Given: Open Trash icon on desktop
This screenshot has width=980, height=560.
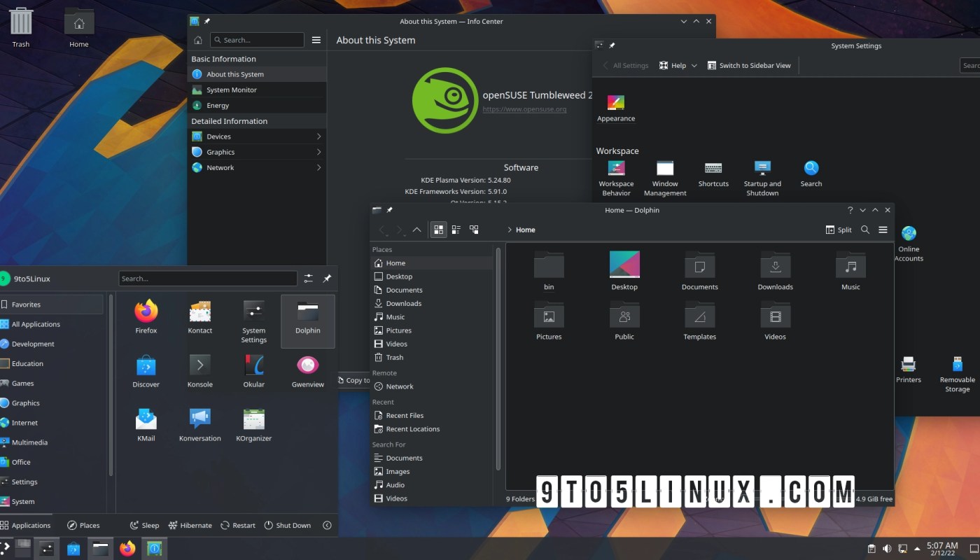Looking at the screenshot, I should pyautogui.click(x=21, y=27).
